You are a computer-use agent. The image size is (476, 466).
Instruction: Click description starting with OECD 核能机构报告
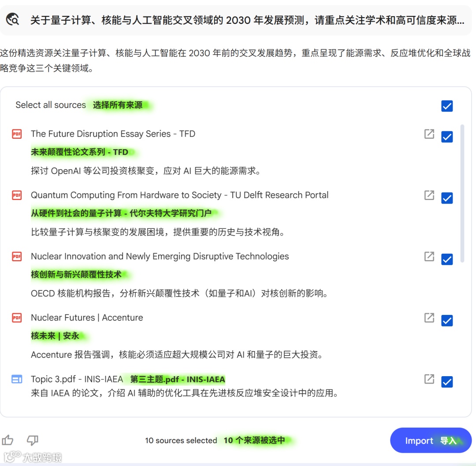[x=179, y=293]
